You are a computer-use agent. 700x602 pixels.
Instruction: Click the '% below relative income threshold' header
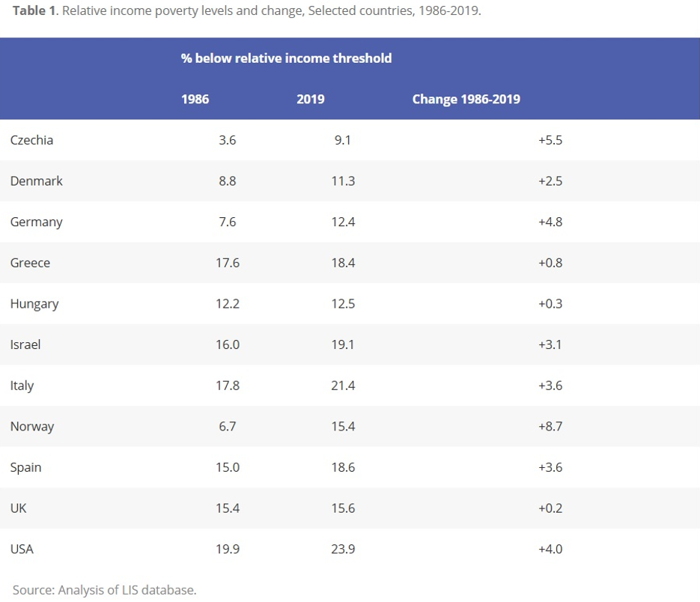coord(286,58)
